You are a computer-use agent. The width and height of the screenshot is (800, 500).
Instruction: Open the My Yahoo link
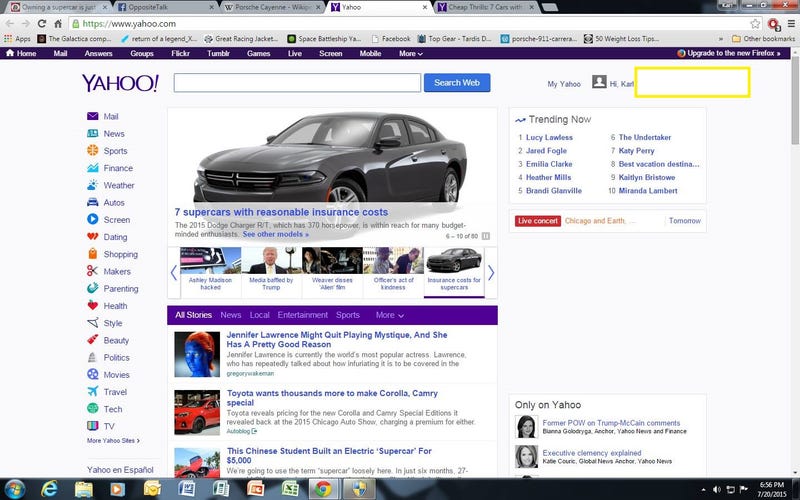click(x=564, y=84)
